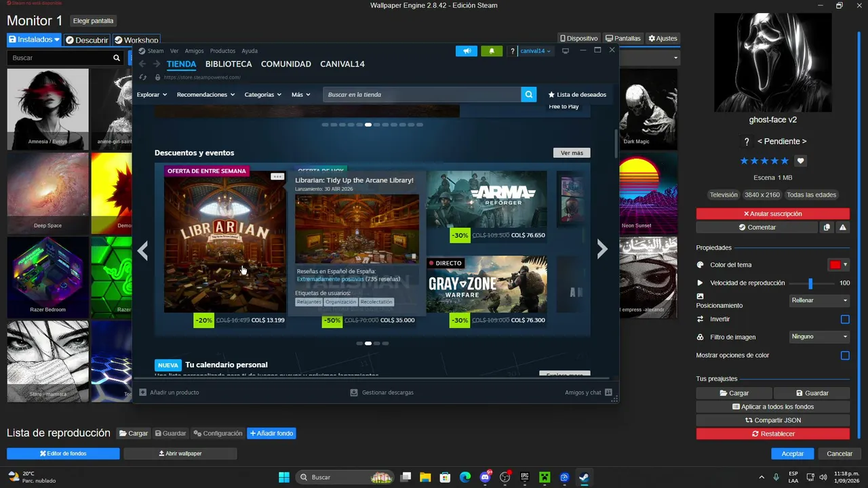Open the Instalados dropdown
Screen dimensions: 868x488
[x=34, y=40]
